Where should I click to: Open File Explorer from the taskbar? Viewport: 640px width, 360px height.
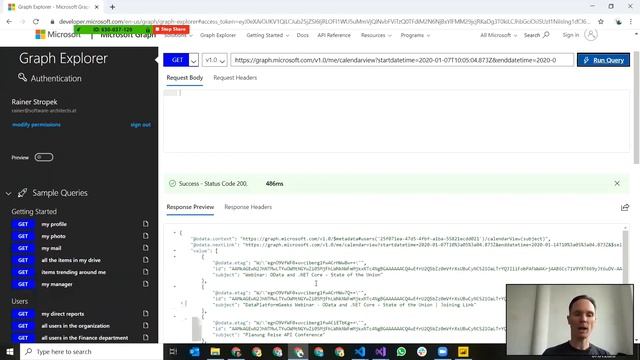[x=215, y=351]
